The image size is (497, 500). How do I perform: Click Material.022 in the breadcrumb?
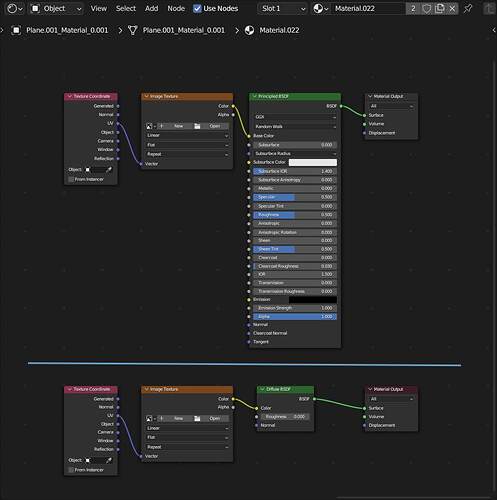pyautogui.click(x=279, y=30)
